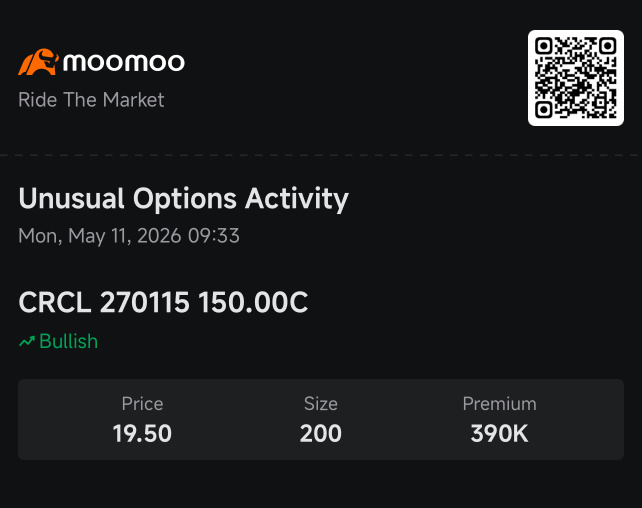Click the Ride The Market tagline
Image resolution: width=642 pixels, height=508 pixels.
(91, 100)
